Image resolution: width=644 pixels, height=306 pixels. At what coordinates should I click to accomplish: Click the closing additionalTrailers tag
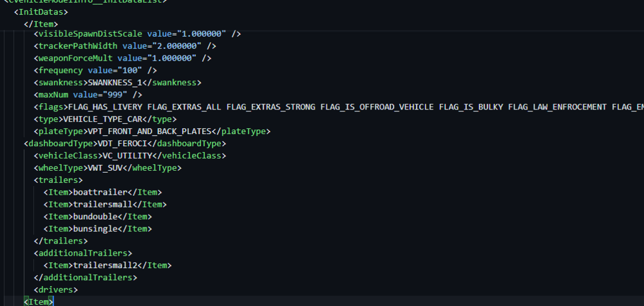tap(86, 278)
